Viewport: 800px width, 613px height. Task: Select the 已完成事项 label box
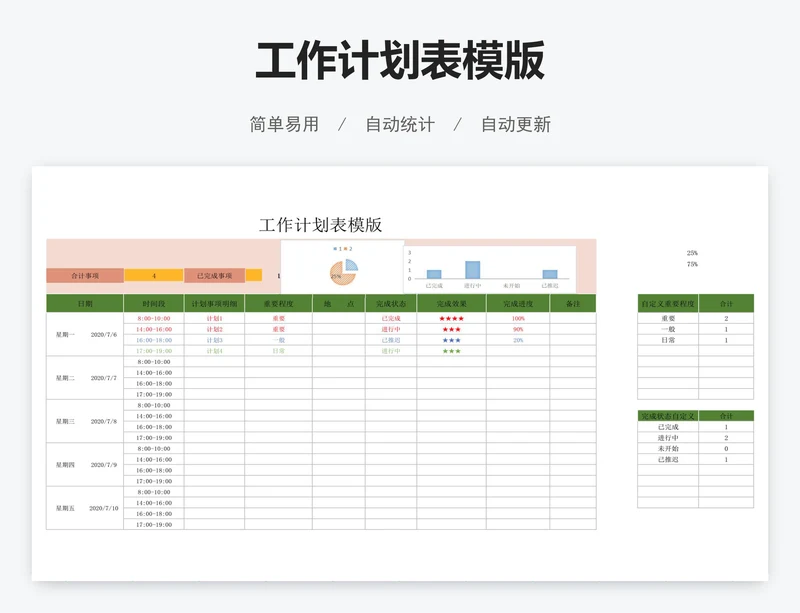click(214, 276)
